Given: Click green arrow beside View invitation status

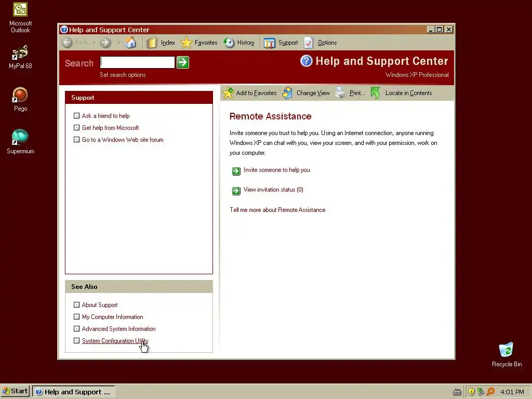Looking at the screenshot, I should [236, 190].
